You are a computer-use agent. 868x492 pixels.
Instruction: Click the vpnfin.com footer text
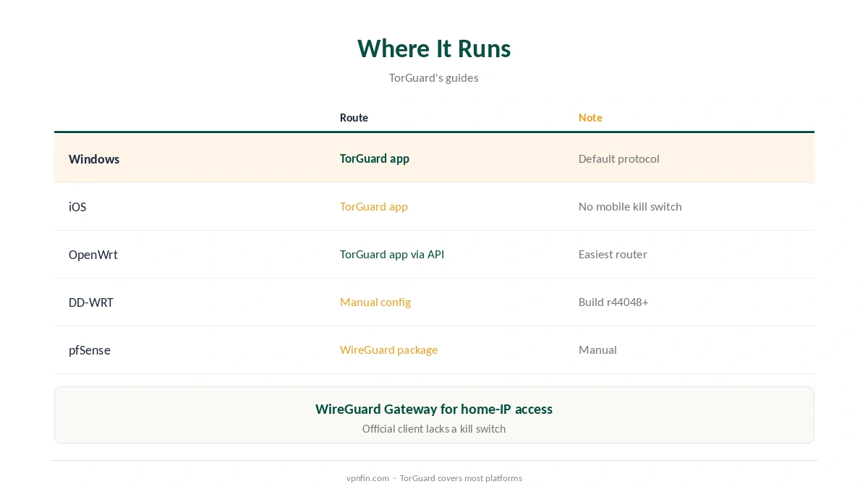pos(367,478)
